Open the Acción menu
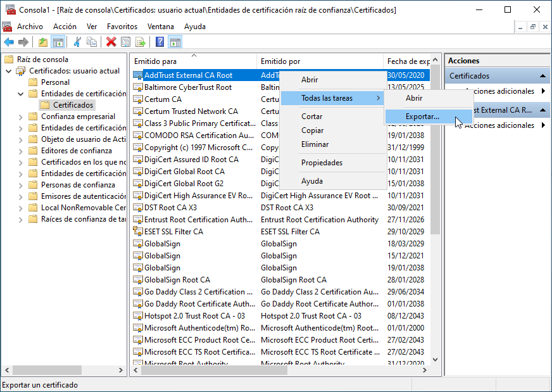The width and height of the screenshot is (552, 392). click(x=65, y=27)
